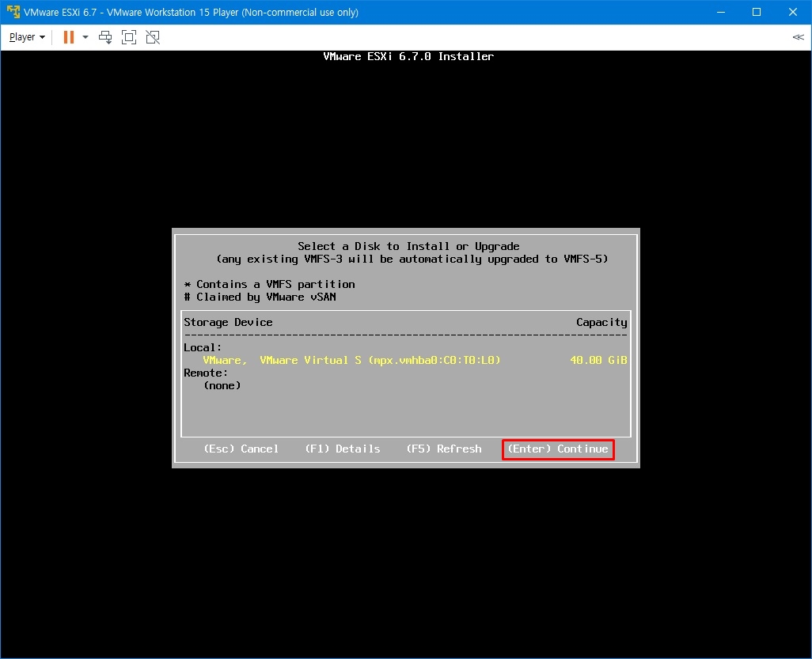Click the Claimed by VMware vSAN legend

[x=260, y=297]
